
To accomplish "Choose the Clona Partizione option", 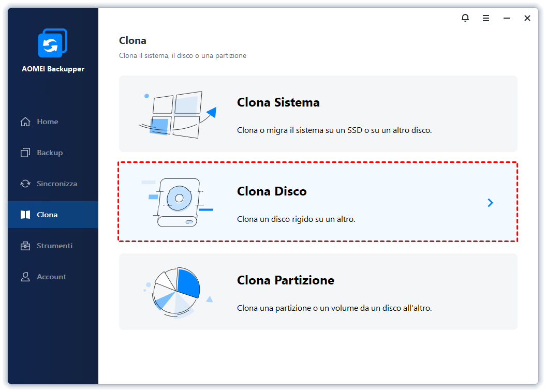I will (318, 292).
